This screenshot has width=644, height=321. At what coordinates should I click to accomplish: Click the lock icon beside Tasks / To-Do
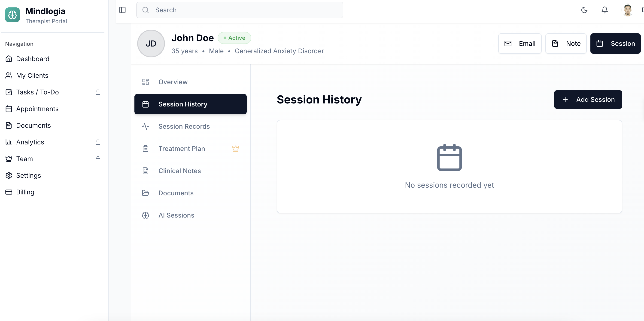pos(98,92)
